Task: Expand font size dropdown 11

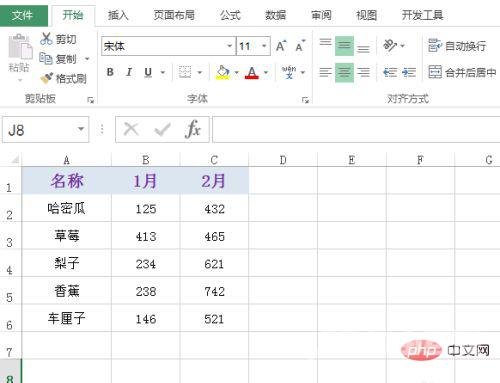Action: click(264, 46)
